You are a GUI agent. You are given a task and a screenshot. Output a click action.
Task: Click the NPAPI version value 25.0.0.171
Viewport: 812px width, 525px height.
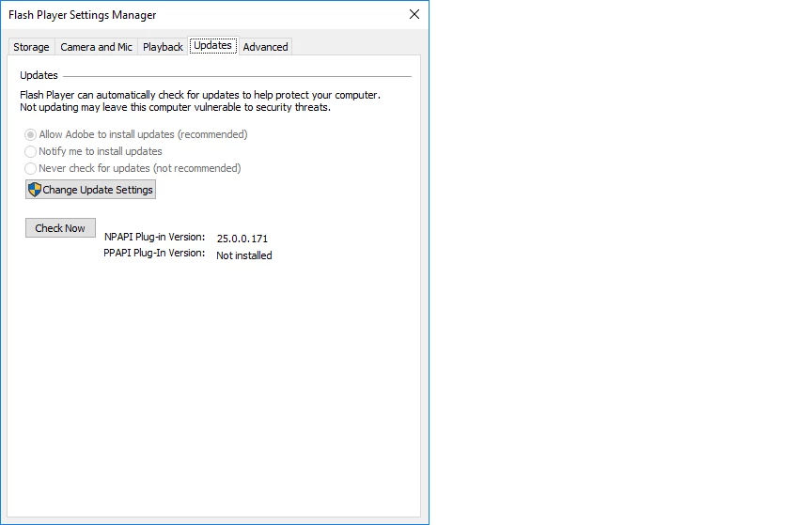242,239
